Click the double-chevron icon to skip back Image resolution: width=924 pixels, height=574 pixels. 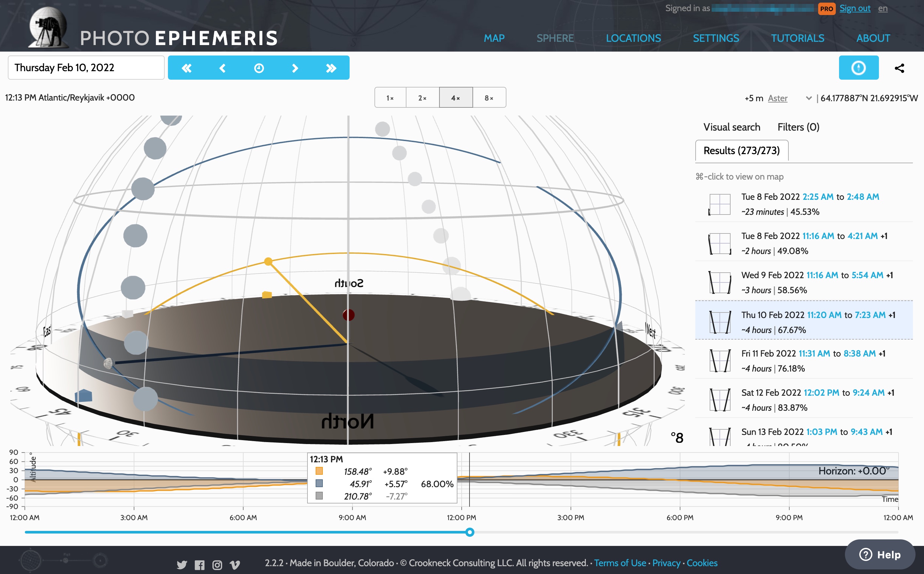pyautogui.click(x=187, y=68)
